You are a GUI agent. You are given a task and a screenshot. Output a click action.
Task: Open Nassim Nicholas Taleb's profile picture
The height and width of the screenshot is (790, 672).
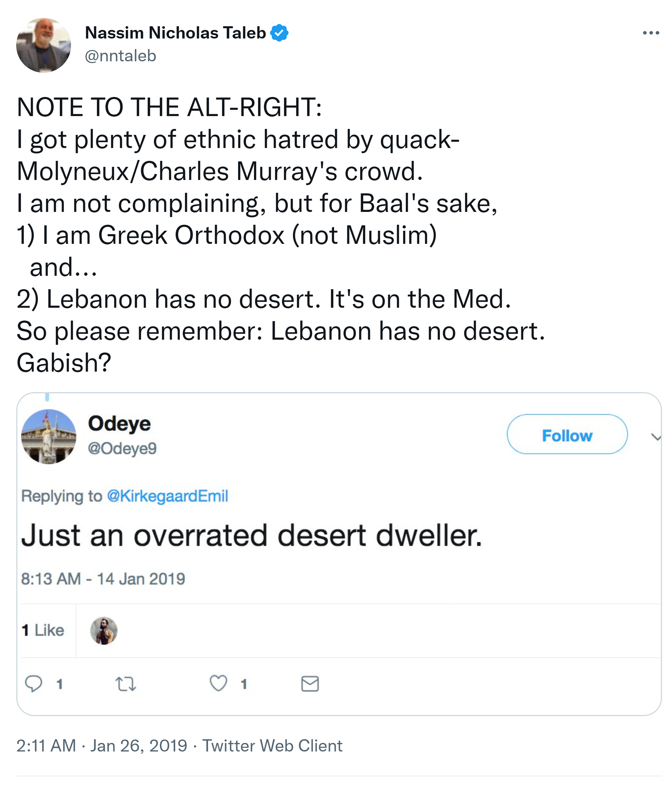(44, 45)
